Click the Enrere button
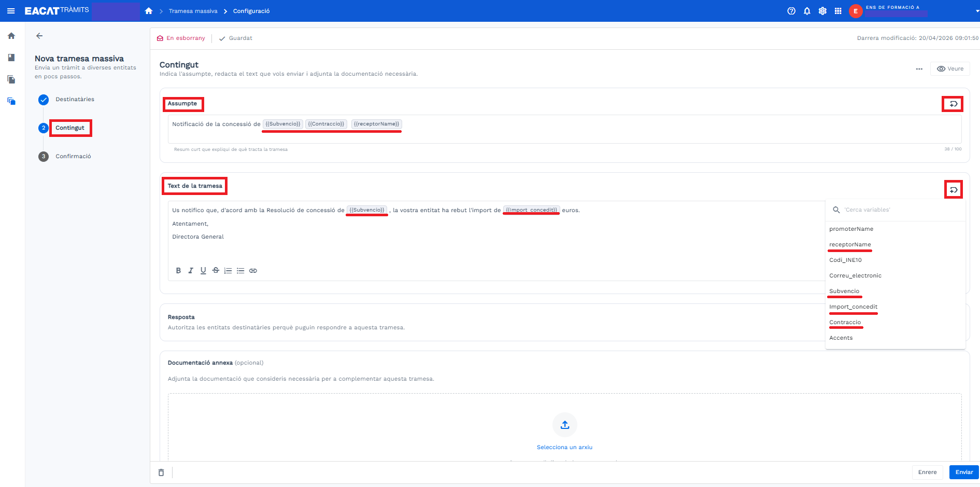 click(x=927, y=472)
